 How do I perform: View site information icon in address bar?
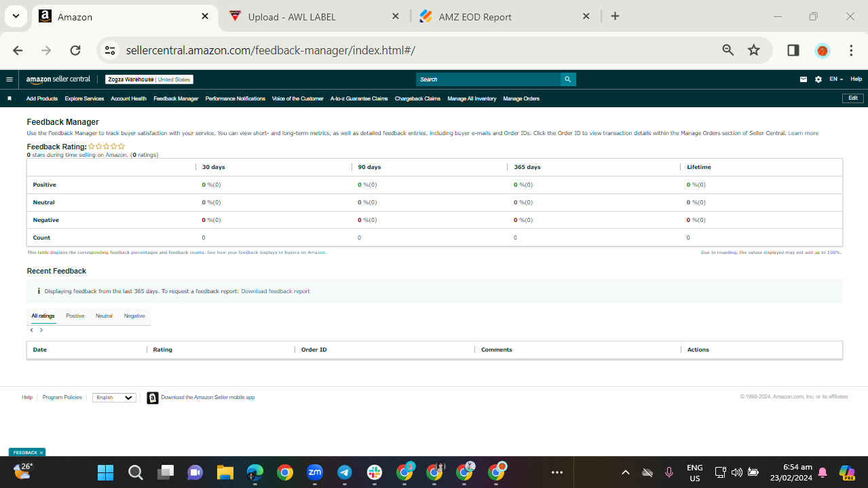(x=110, y=50)
